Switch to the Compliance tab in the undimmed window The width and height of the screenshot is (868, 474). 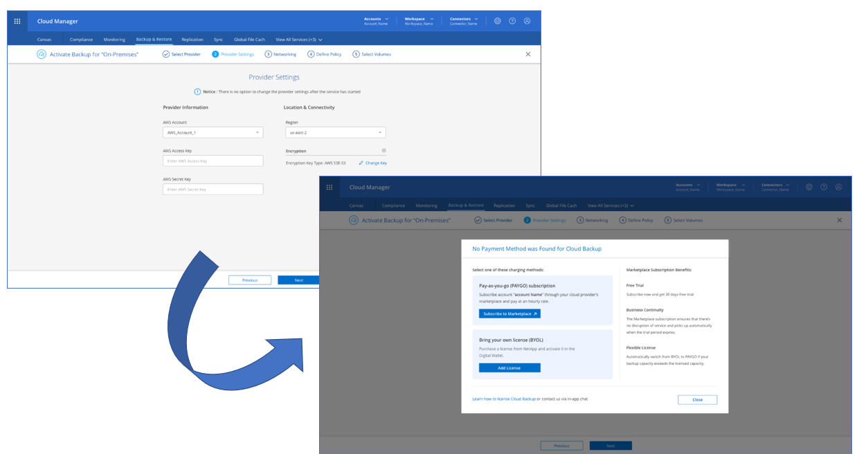pyautogui.click(x=81, y=39)
